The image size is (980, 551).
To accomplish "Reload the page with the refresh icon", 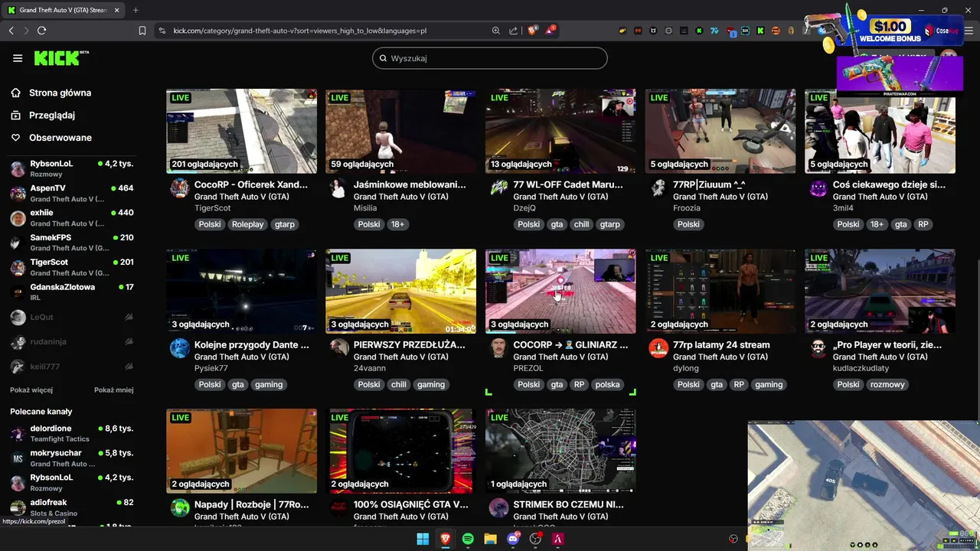I will click(41, 31).
